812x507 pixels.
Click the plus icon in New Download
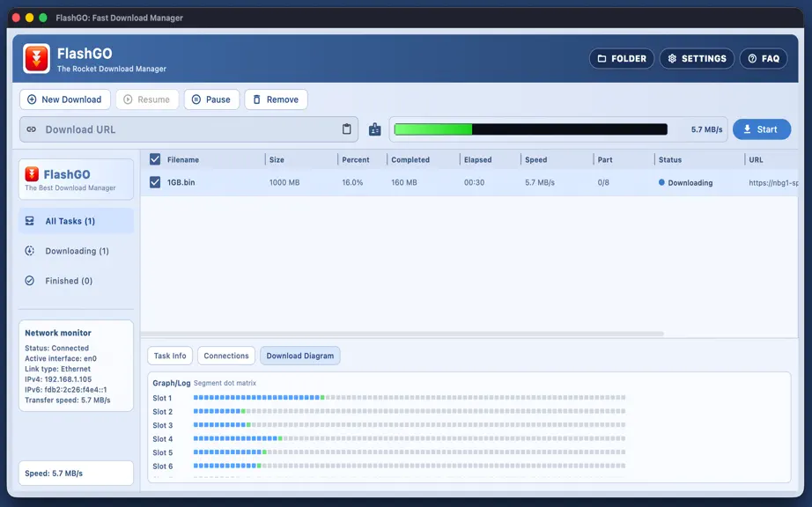(x=32, y=99)
